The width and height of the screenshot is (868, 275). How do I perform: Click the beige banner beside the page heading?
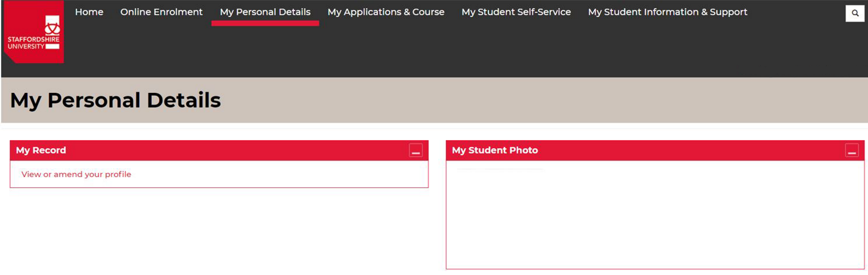tap(541, 100)
